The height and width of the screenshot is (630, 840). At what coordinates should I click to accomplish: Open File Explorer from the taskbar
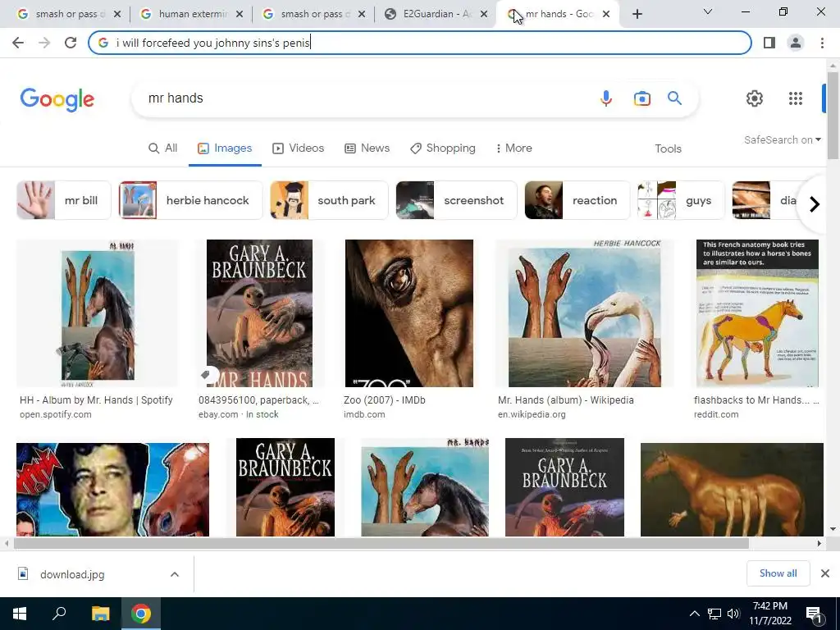click(x=100, y=614)
